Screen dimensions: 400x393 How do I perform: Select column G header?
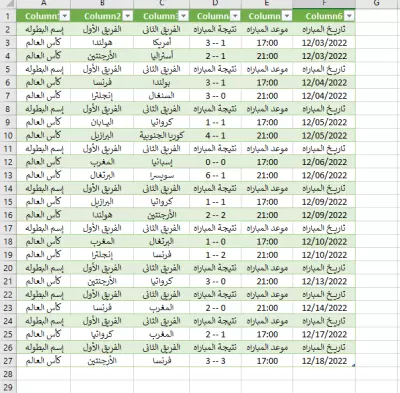pyautogui.click(x=377, y=4)
